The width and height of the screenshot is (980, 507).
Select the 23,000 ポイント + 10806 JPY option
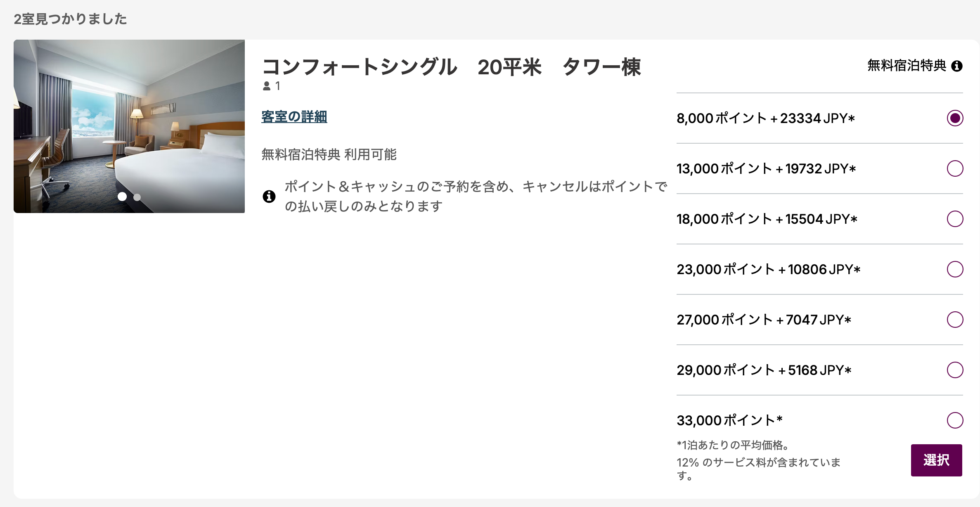click(x=955, y=269)
